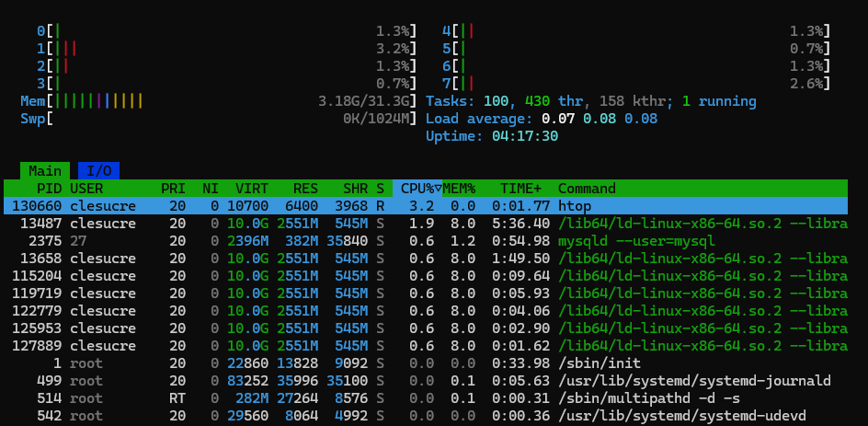
Task: Click the RT priority of multipathd
Action: pos(177,398)
